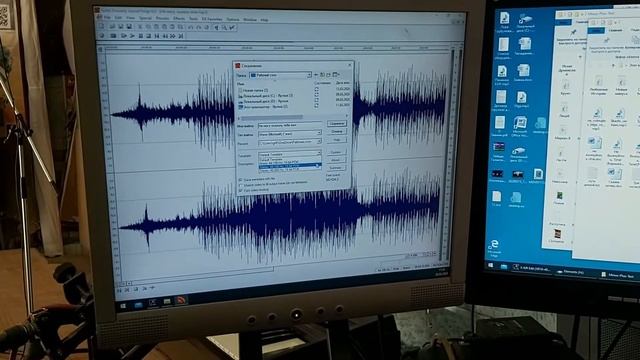Select the Новая папка (2) folder row
The image size is (640, 360).
253,90
